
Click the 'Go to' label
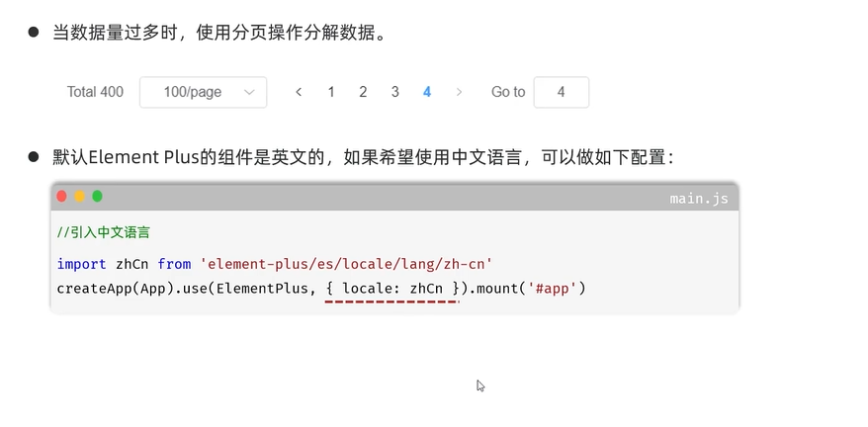508,92
